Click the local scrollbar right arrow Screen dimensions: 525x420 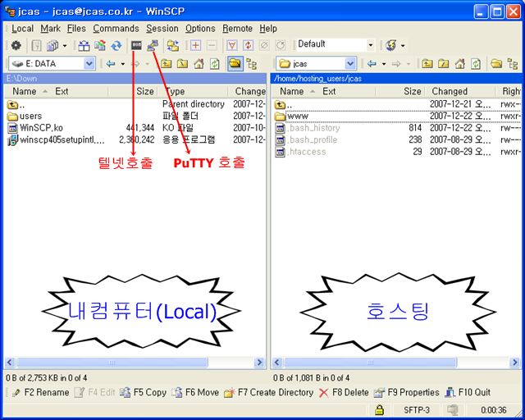(x=259, y=363)
